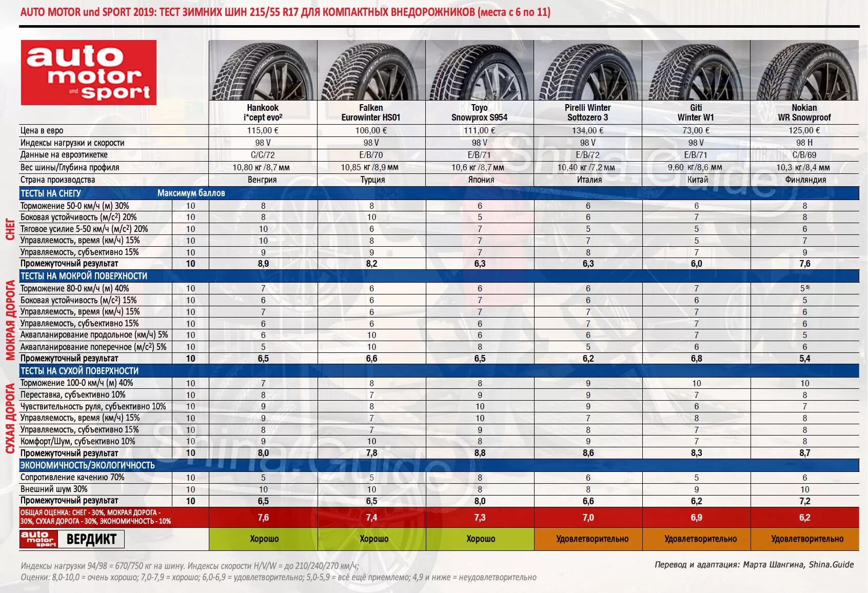Click the vertical МОКРАЯ ДОРОГА side label

pyautogui.click(x=10, y=321)
